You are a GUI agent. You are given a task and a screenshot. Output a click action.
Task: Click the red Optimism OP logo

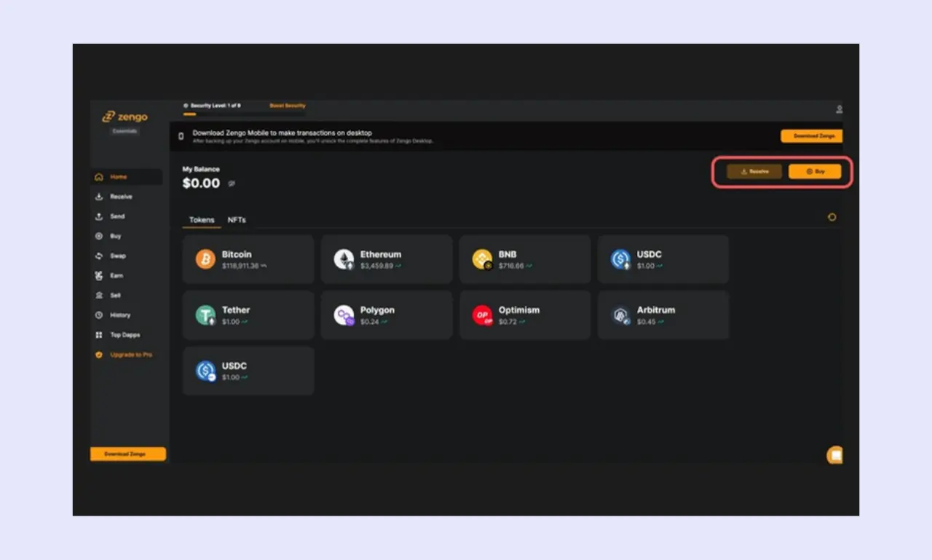click(482, 315)
